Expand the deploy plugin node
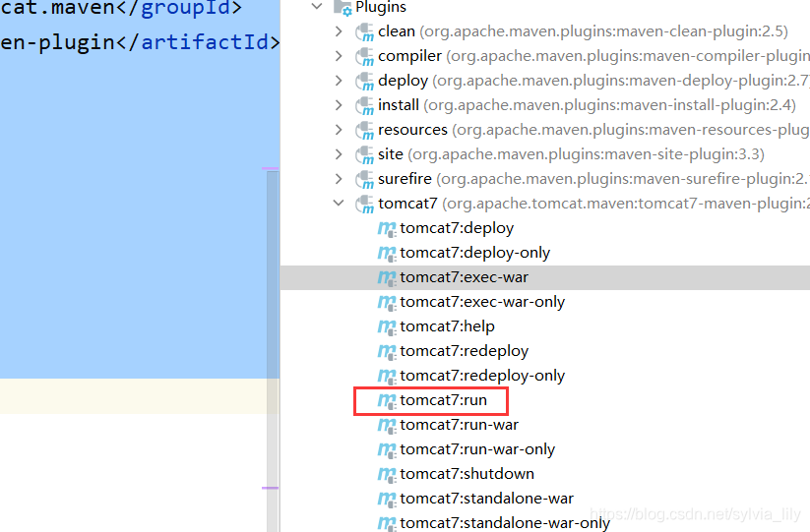 pyautogui.click(x=339, y=81)
